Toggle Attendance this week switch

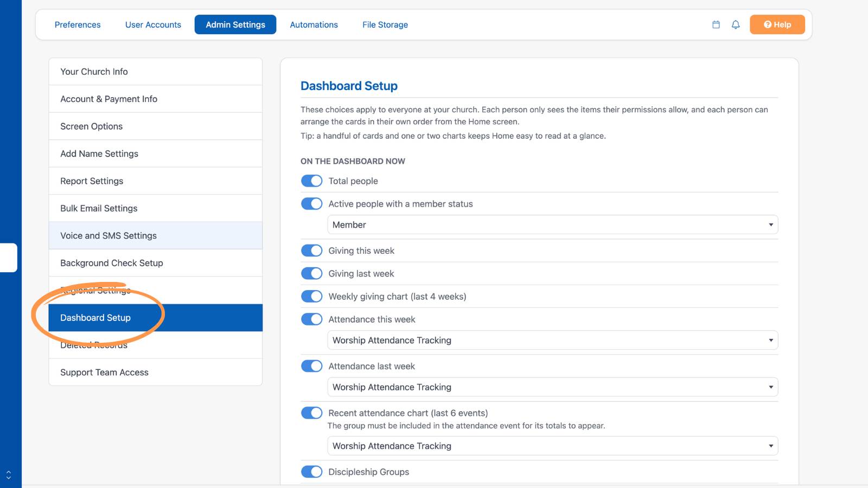pos(312,319)
